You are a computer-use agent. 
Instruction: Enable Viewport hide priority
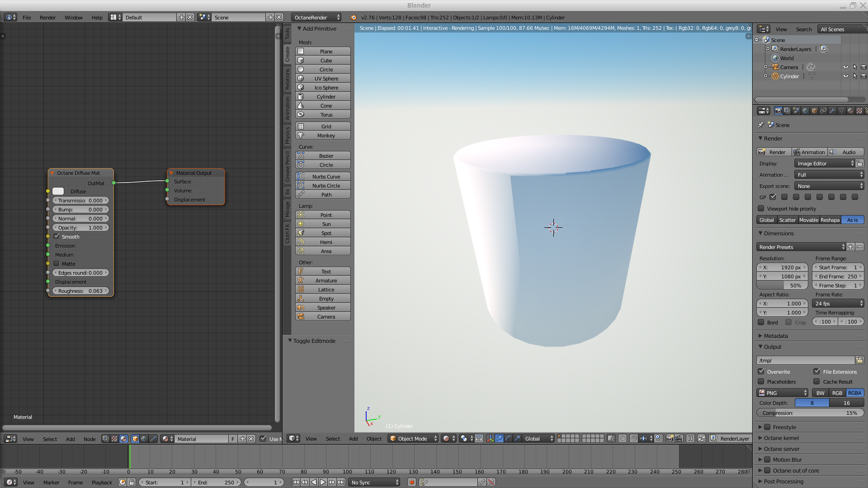point(761,208)
